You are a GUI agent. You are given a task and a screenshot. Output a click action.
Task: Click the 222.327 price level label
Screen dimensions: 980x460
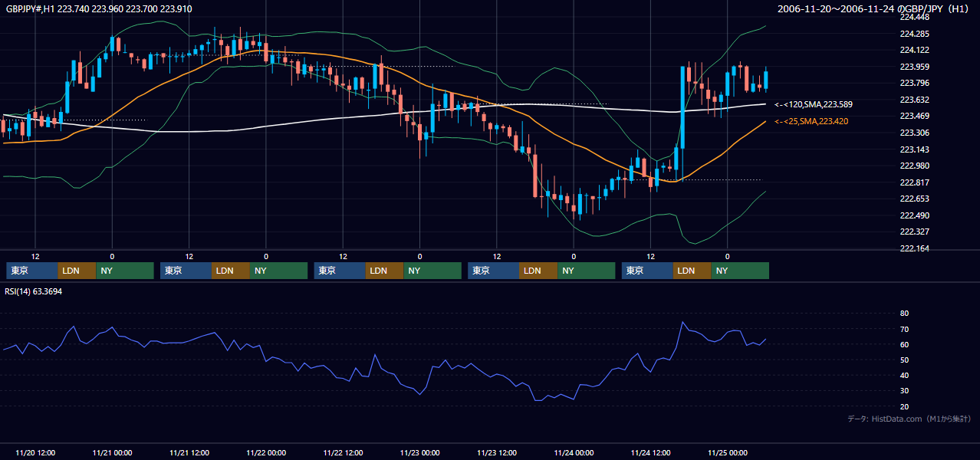[x=915, y=232]
